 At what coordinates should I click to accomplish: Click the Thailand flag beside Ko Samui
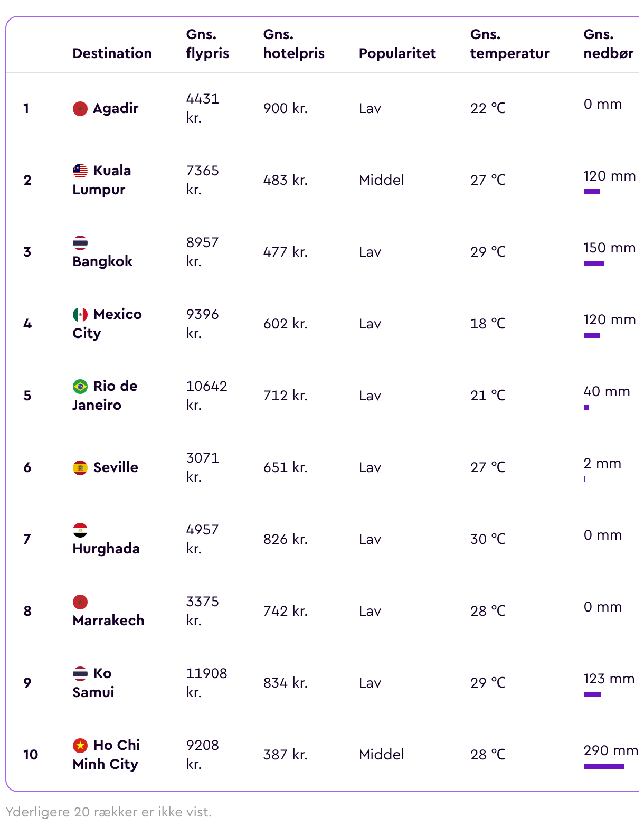tap(80, 674)
